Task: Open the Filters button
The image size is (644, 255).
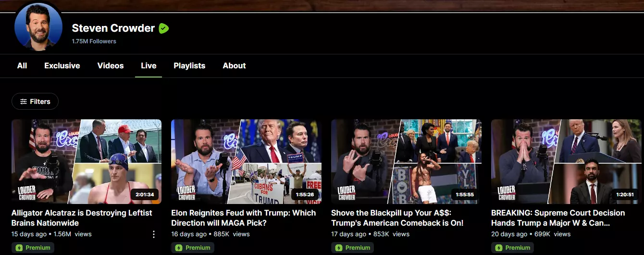Action: pos(35,102)
